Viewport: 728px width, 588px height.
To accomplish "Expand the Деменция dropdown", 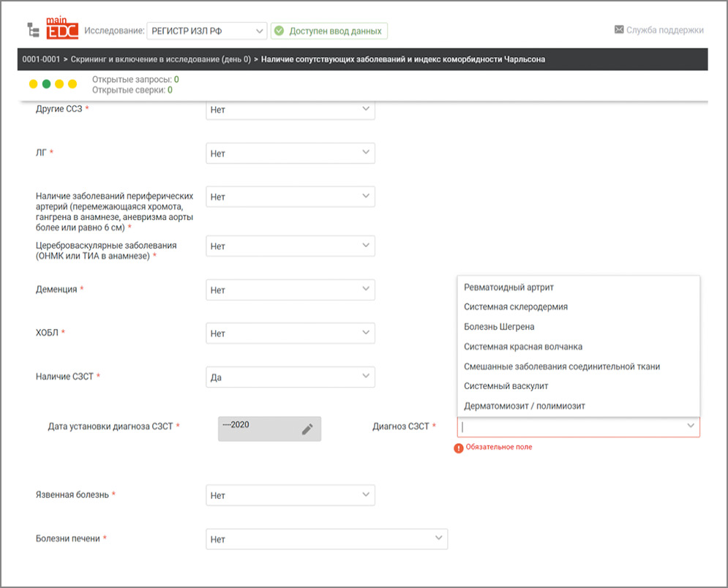I will [x=290, y=290].
